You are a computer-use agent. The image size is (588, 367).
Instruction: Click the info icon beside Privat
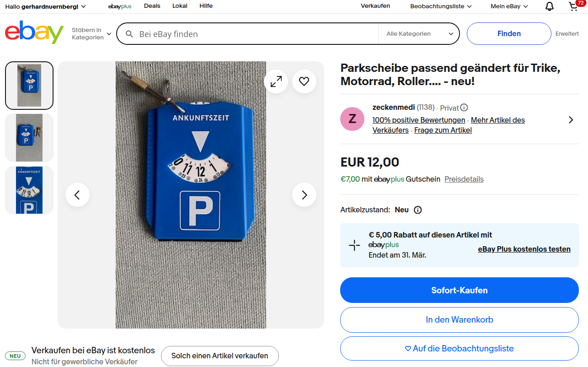click(x=464, y=108)
